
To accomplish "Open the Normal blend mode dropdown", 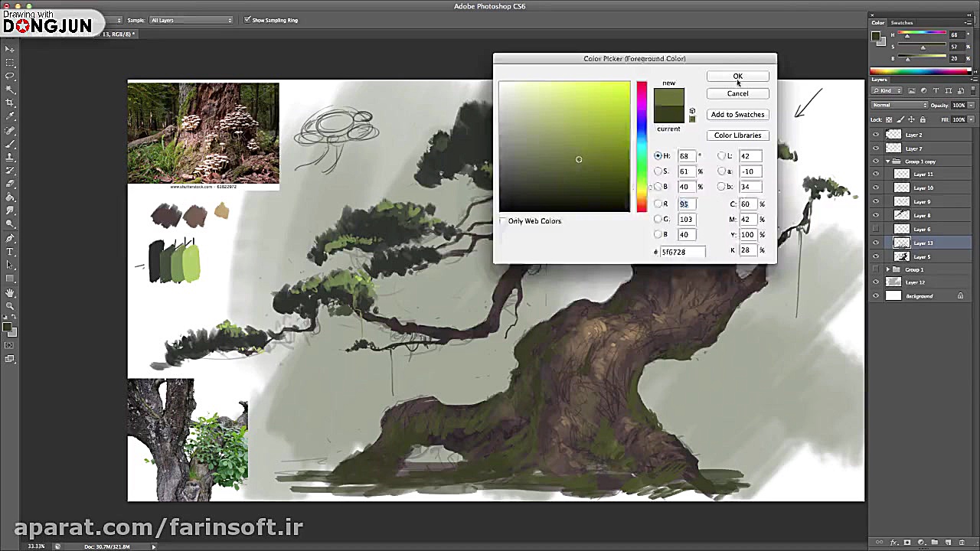I will (x=900, y=105).
